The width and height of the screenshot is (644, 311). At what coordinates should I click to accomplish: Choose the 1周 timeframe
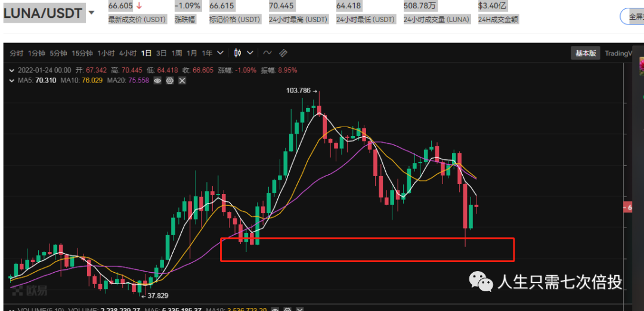(177, 53)
